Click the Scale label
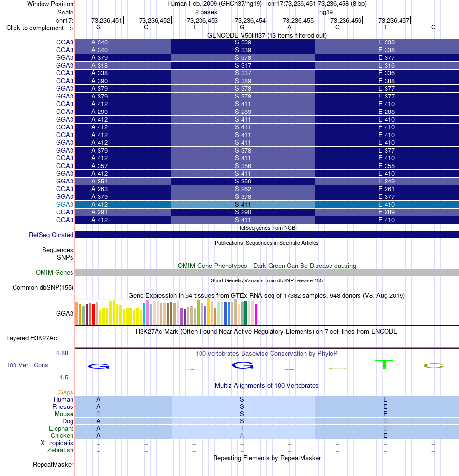 point(65,13)
